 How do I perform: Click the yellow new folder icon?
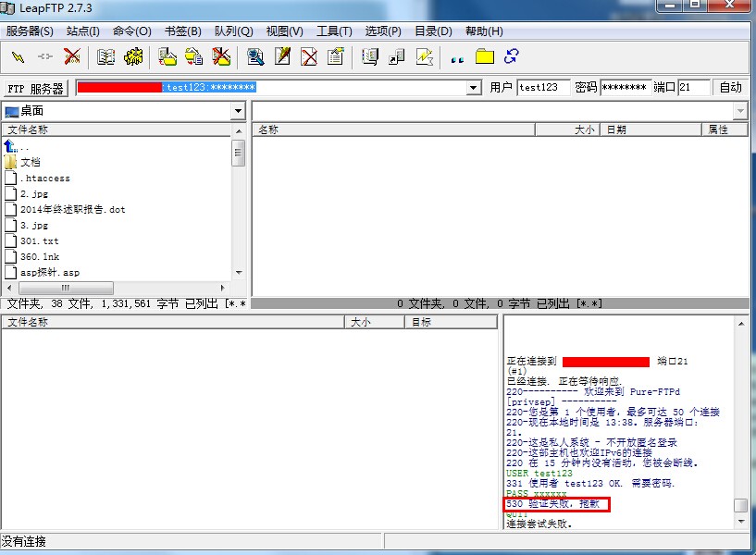[485, 56]
